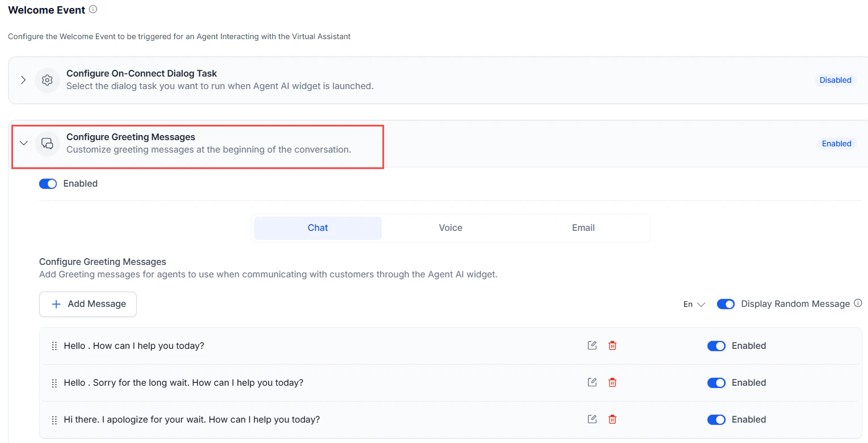This screenshot has height=443, width=868.
Task: Click the edit pencil icon on the last message
Action: coord(592,419)
